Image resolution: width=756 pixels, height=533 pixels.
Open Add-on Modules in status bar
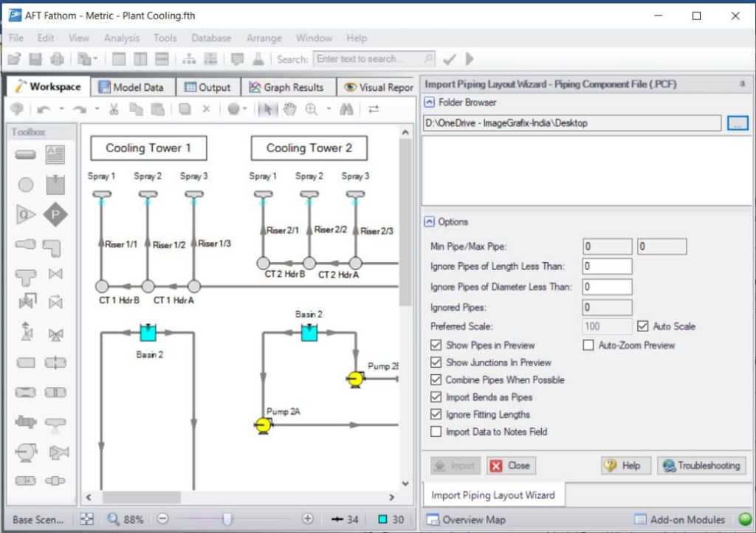click(x=680, y=520)
